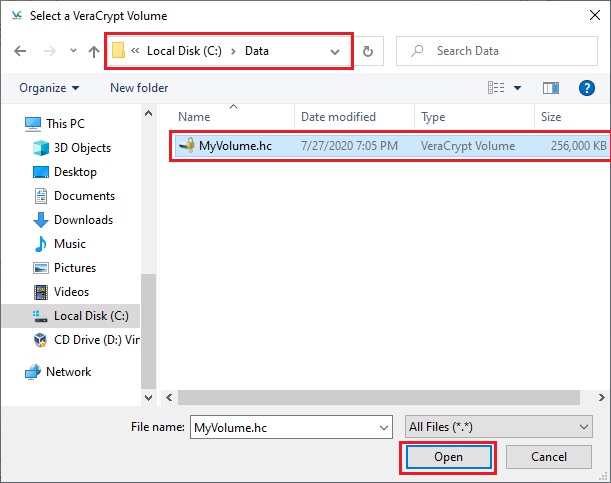Open the change view options dropdown
611x483 pixels.
[x=517, y=88]
